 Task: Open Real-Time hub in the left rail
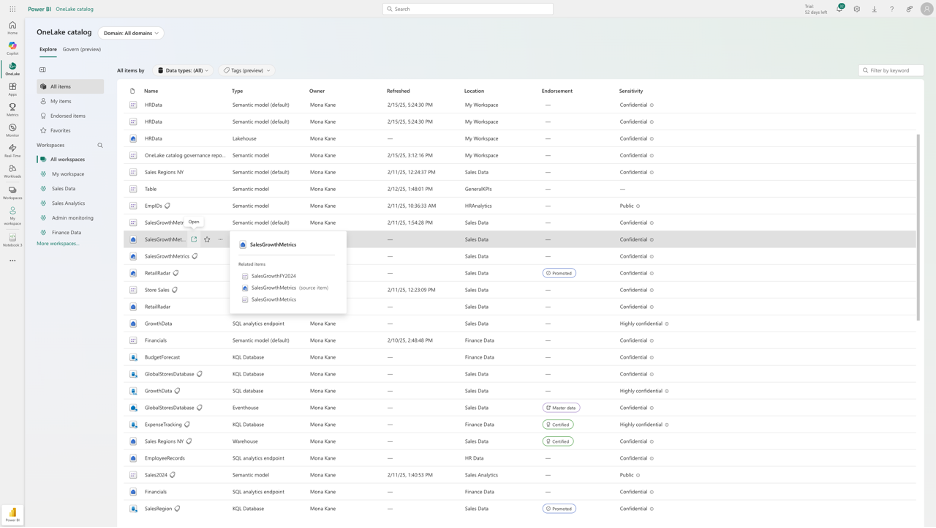(12, 150)
